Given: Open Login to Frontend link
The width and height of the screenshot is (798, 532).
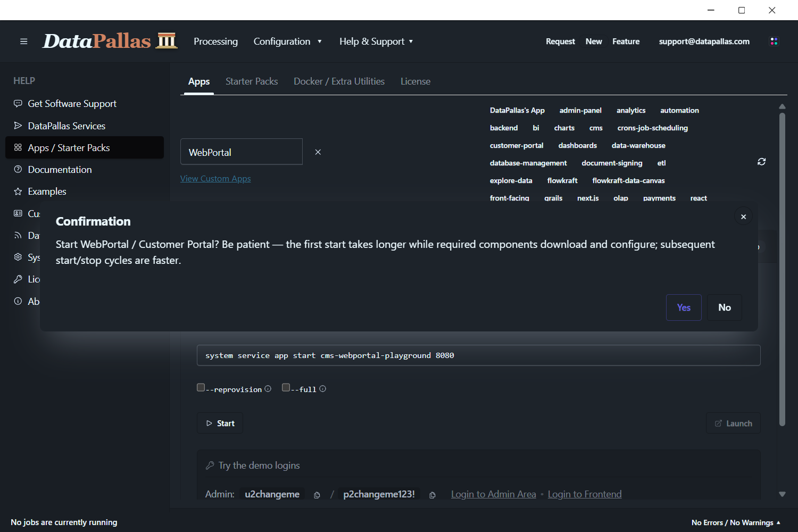Looking at the screenshot, I should (x=585, y=494).
